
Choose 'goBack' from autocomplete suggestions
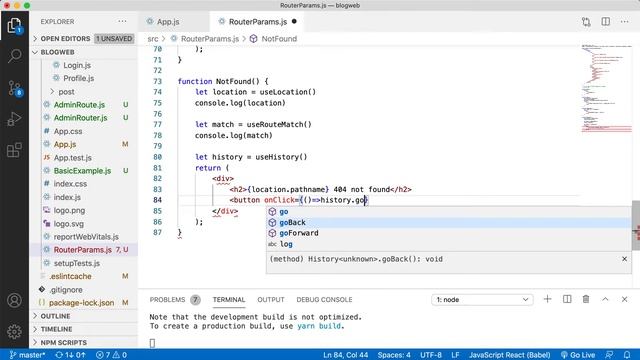click(449, 222)
